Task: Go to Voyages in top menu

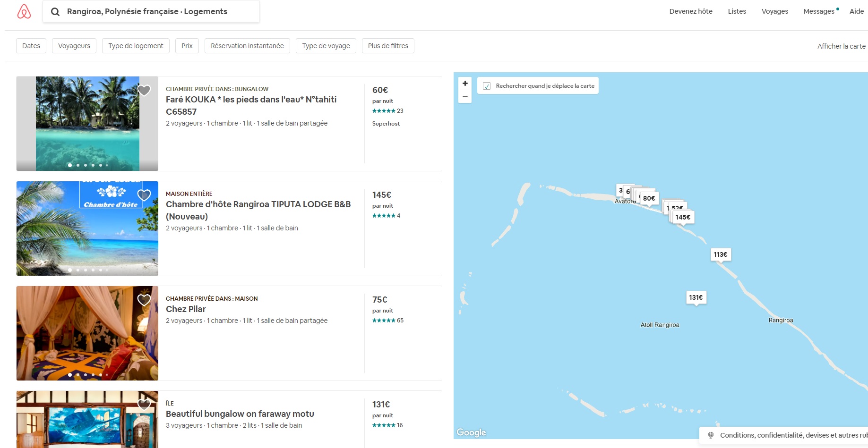Action: pos(774,11)
